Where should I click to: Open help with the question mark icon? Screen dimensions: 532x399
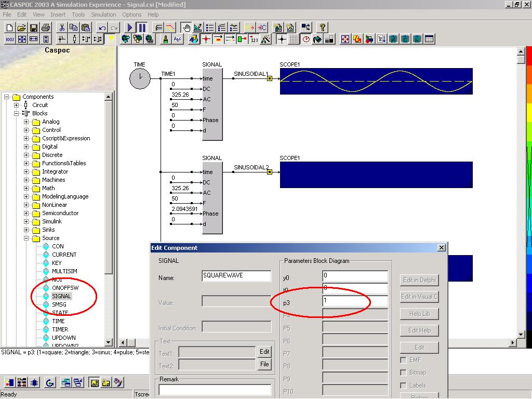(x=323, y=28)
